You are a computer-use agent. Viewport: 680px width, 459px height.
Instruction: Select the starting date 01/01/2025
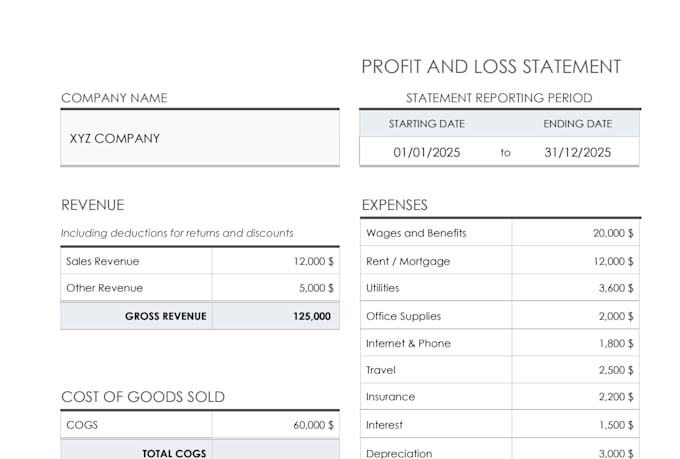[x=427, y=152]
